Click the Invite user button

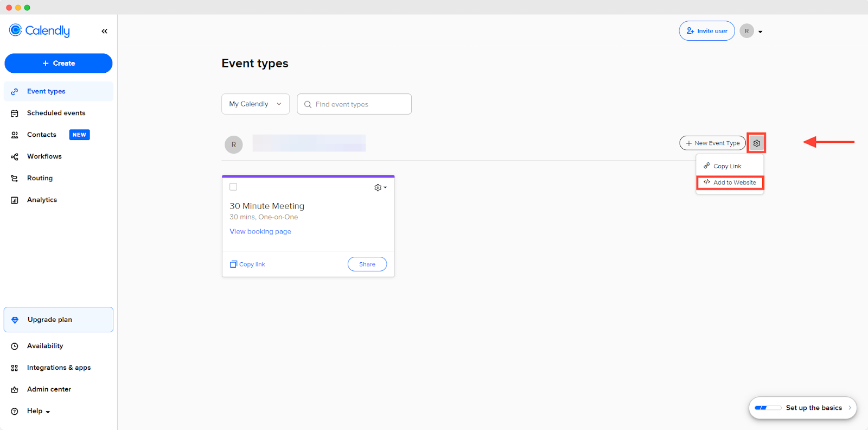[x=707, y=31]
